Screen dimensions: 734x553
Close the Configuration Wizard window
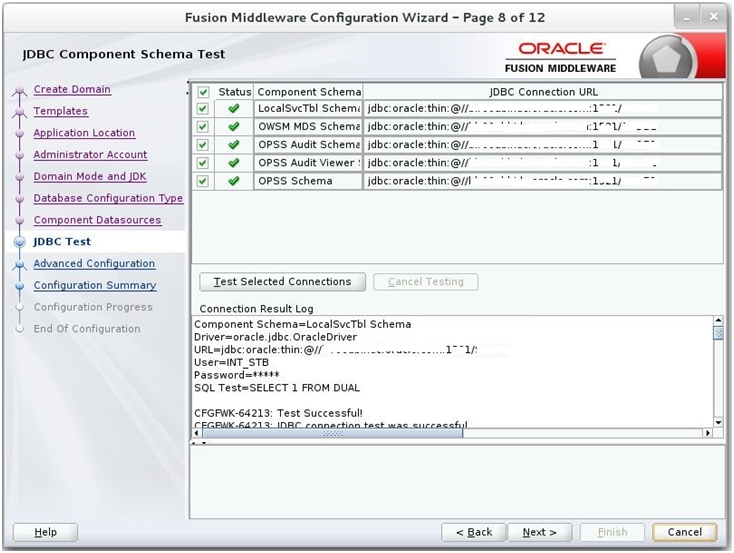713,18
